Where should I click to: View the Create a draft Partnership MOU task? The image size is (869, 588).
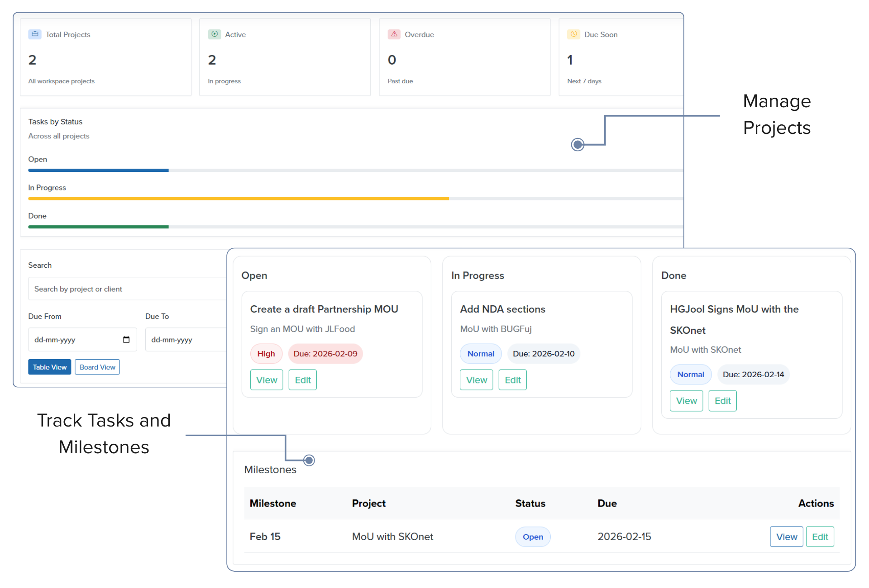[x=267, y=379]
